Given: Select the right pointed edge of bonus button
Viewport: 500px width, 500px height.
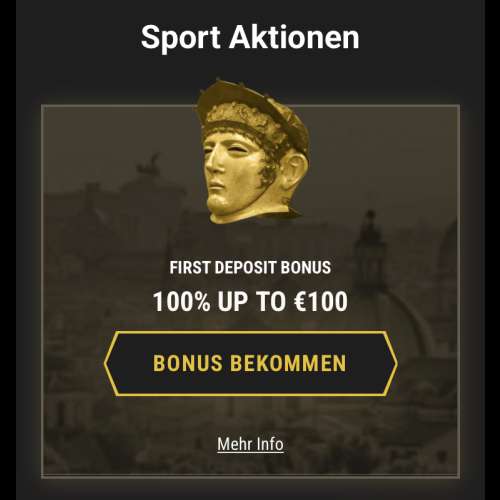Looking at the screenshot, I should [x=391, y=363].
